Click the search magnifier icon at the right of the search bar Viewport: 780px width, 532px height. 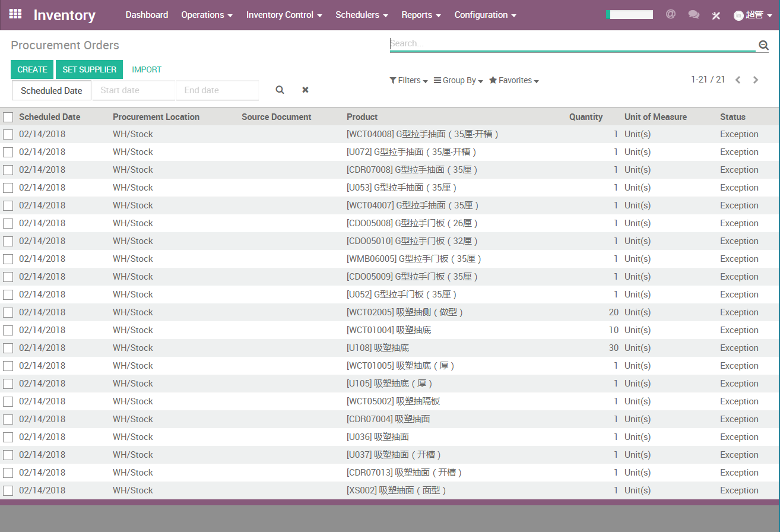click(763, 45)
